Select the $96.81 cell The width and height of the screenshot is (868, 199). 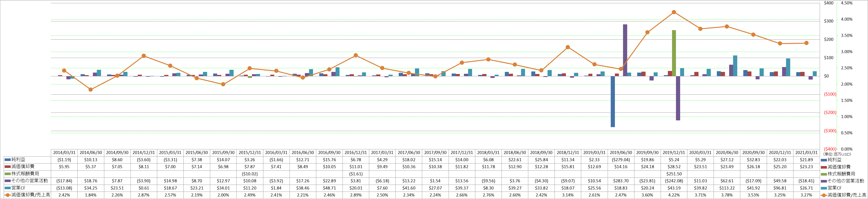point(780,188)
